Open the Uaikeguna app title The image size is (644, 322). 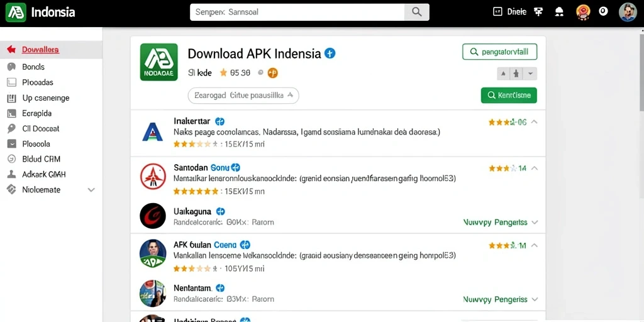[x=192, y=211]
